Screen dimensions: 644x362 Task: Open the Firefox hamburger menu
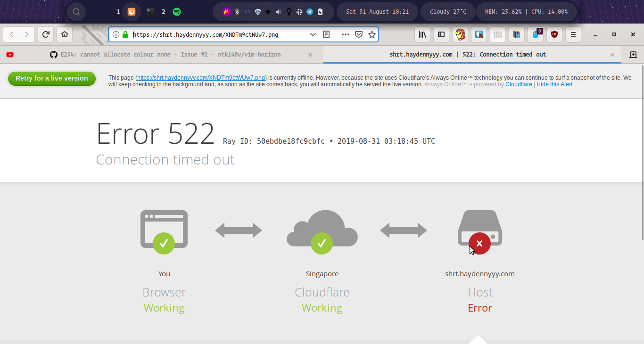tap(573, 34)
